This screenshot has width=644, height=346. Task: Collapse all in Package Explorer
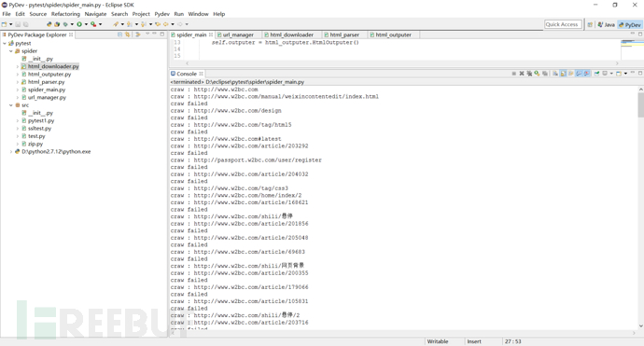point(119,35)
